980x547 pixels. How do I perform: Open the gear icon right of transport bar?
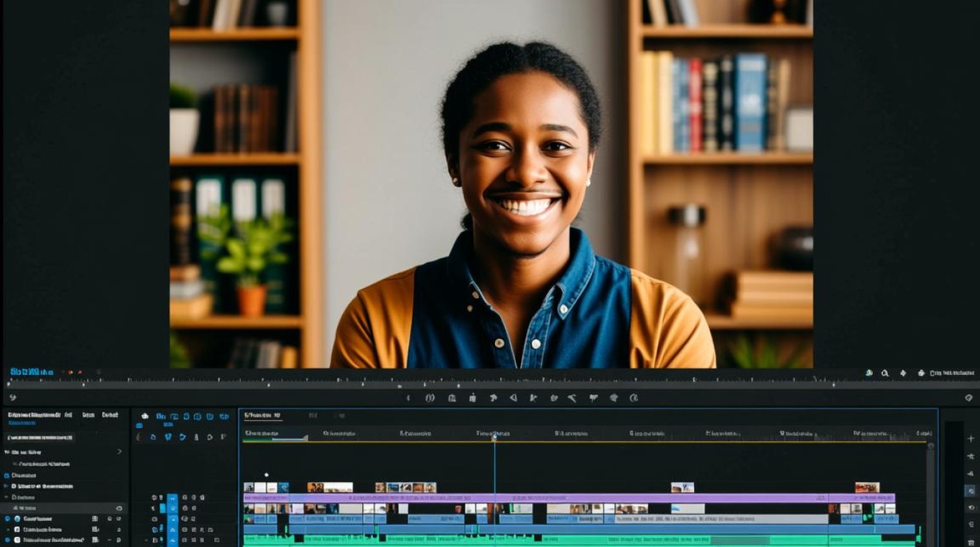[x=968, y=397]
